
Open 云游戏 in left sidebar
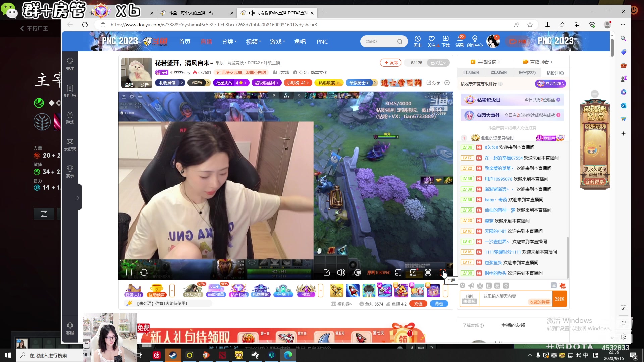click(70, 144)
